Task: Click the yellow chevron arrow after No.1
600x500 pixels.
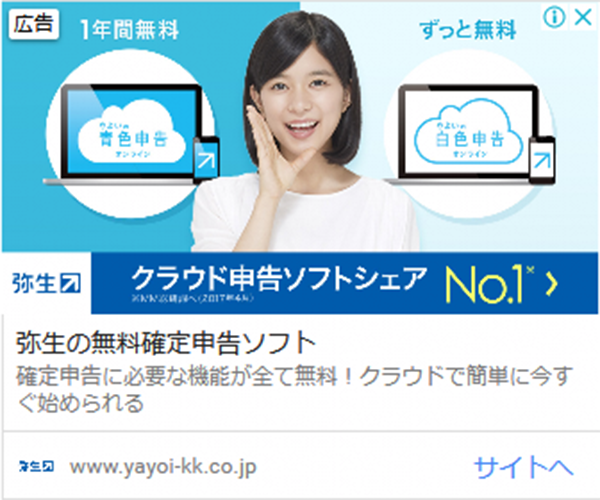Action: point(551,284)
